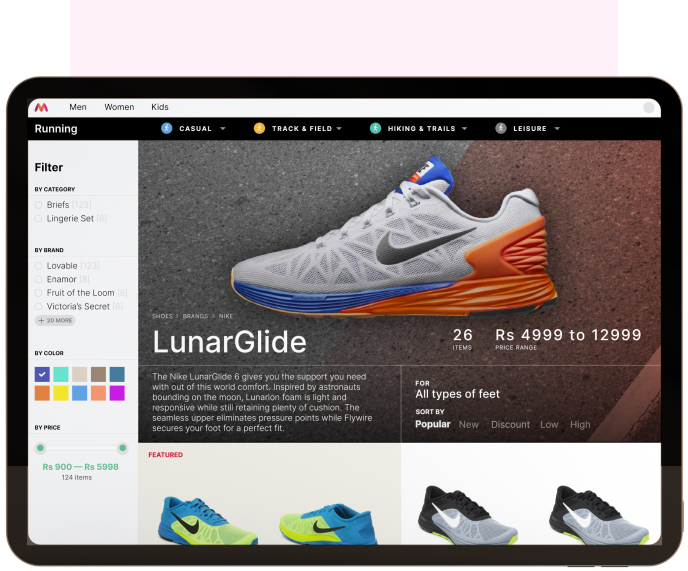Screen dimensions: 688x571
Task: Sort products by Discount
Action: (x=510, y=425)
